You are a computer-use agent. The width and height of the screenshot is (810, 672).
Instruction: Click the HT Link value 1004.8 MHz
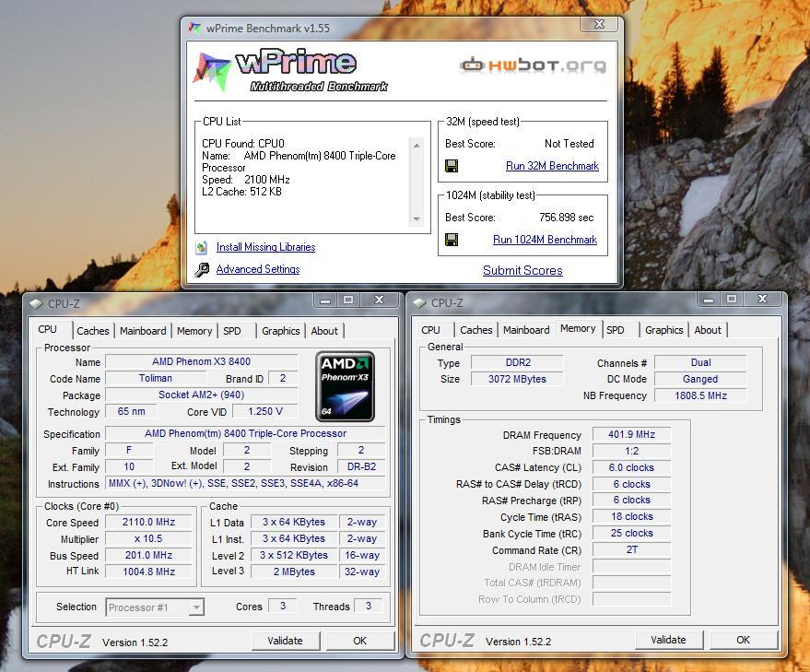click(148, 572)
